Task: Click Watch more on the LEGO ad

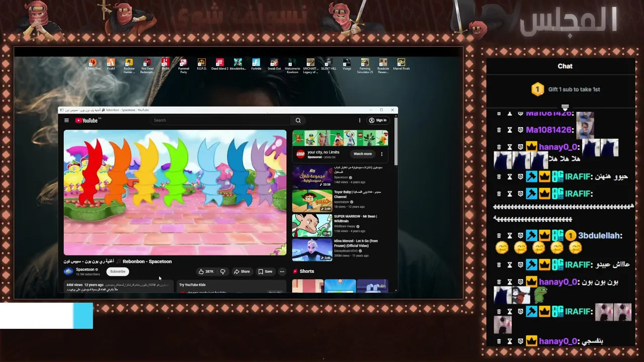Action: [362, 154]
